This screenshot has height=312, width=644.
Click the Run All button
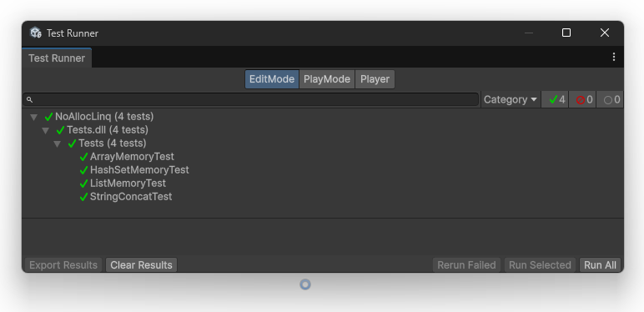coord(600,265)
